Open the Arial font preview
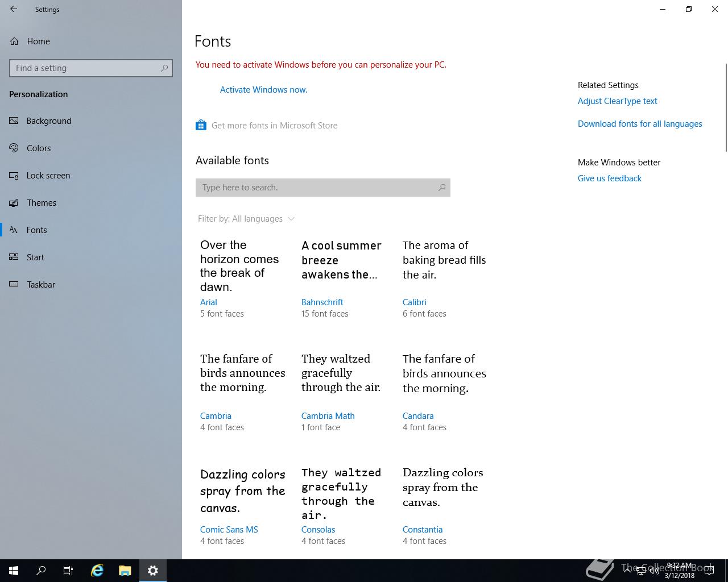 [242, 278]
